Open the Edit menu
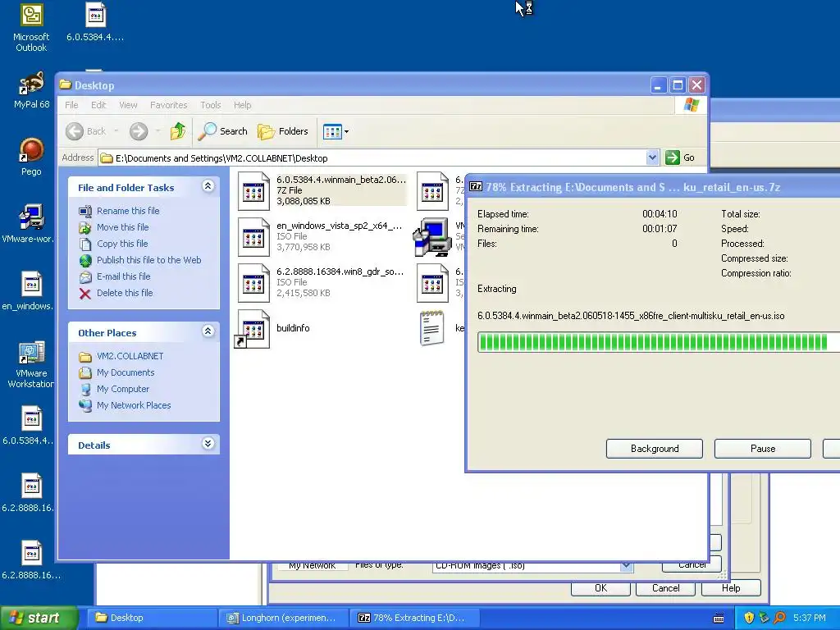The height and width of the screenshot is (630, 840). [x=98, y=105]
